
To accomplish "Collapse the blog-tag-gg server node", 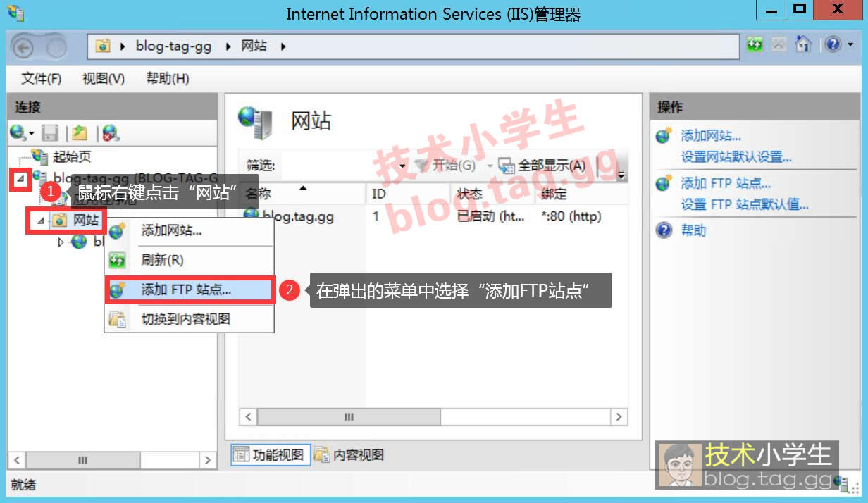I will 20,179.
